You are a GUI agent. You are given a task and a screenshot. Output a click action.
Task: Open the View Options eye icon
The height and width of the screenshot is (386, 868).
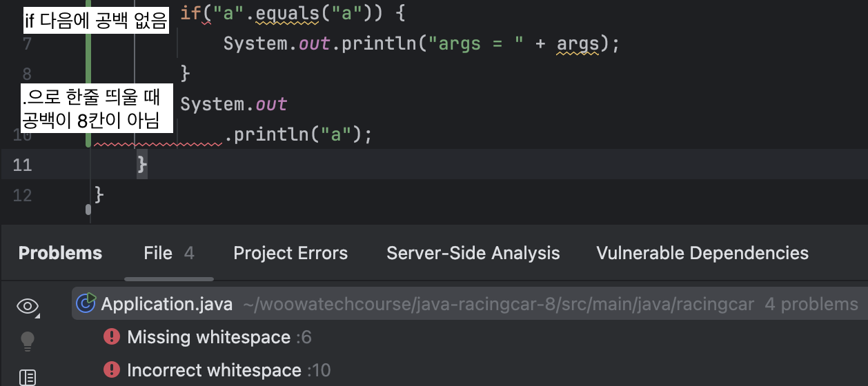click(x=28, y=307)
